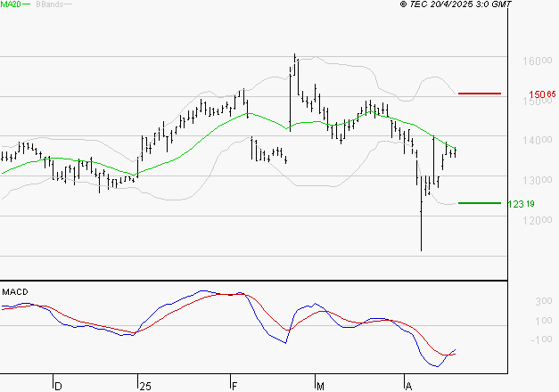Click the 25 year marker on time axis
Viewport: 559px width, 392px height.
[x=145, y=386]
